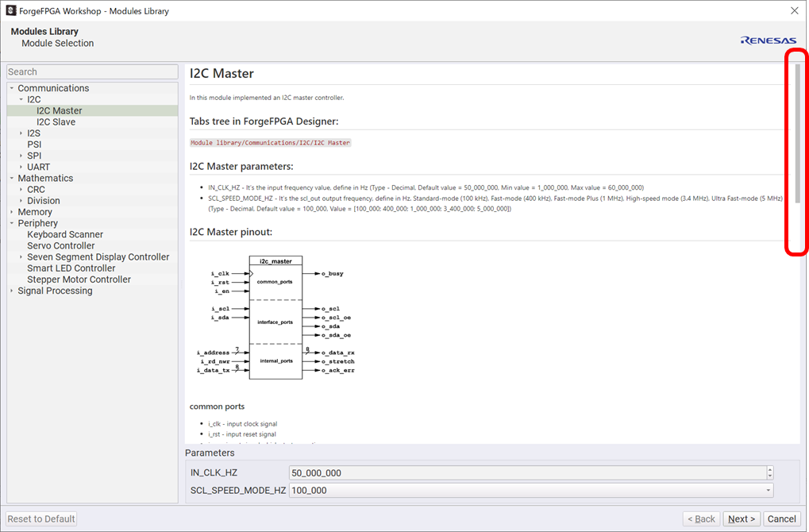Viewport: 809px width, 532px height.
Task: Pick the Stepper Motor Controller module
Action: pos(79,279)
